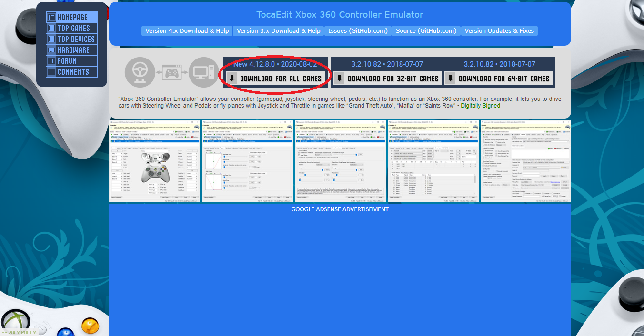Click the desktop computer circle icon
Screen dimensions: 644x336
point(203,72)
